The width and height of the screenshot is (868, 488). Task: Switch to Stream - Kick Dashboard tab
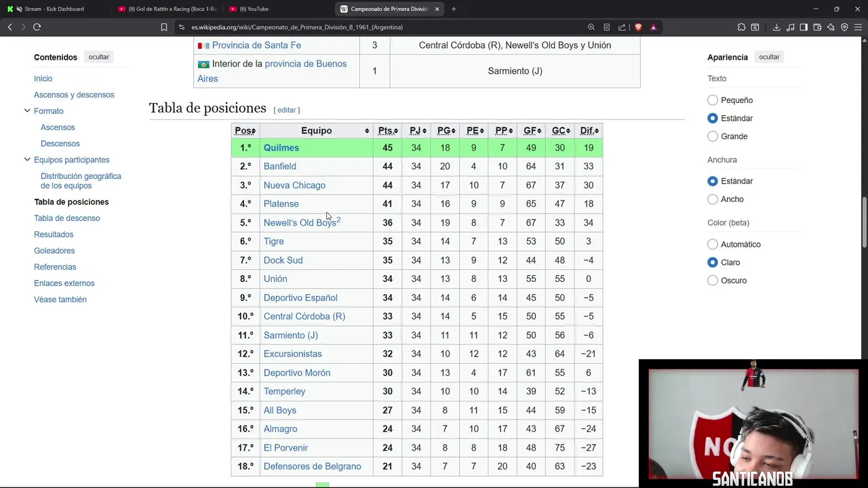click(x=54, y=9)
